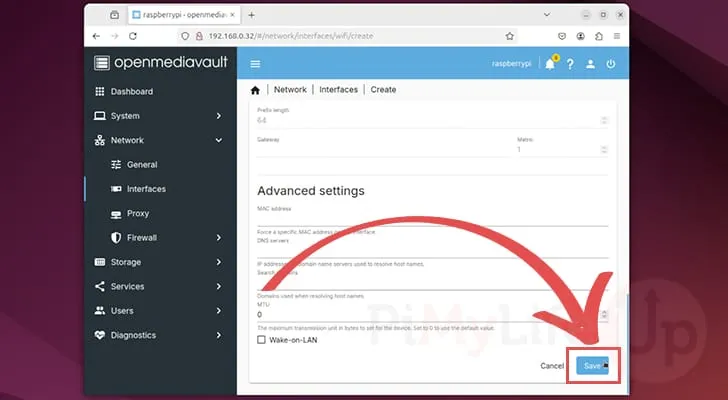The height and width of the screenshot is (400, 728).
Task: Expand the Storage menu chevron
Action: tap(219, 262)
